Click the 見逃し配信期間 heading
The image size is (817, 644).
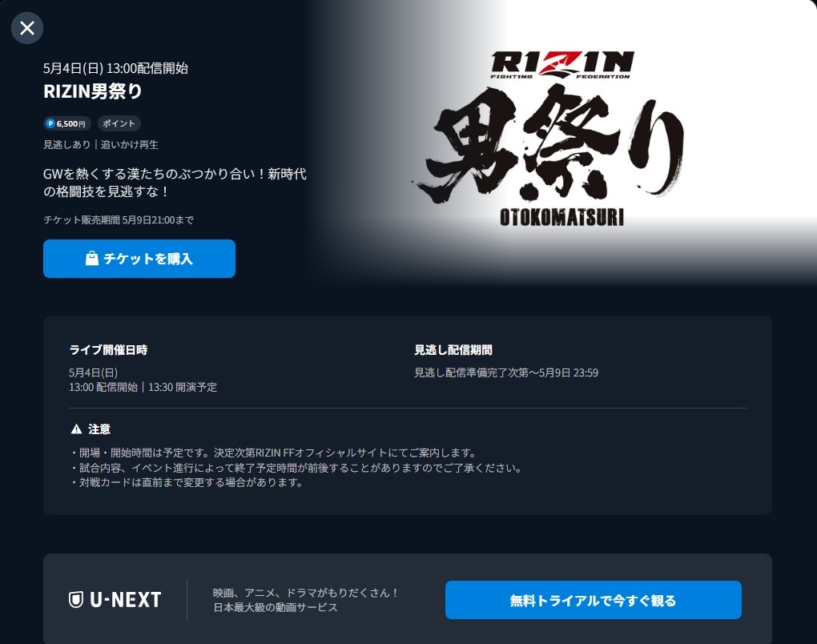point(453,350)
